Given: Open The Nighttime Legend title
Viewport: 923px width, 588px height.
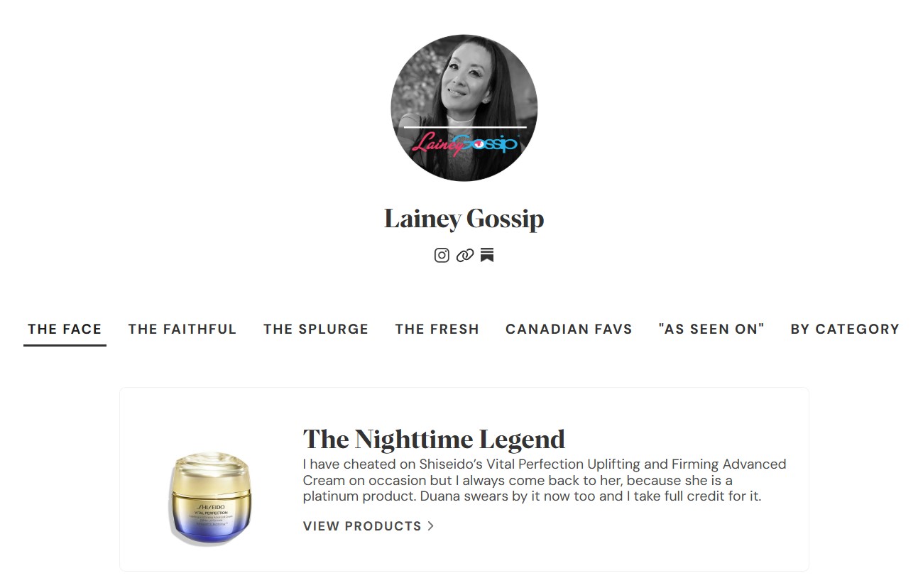Looking at the screenshot, I should pyautogui.click(x=434, y=439).
